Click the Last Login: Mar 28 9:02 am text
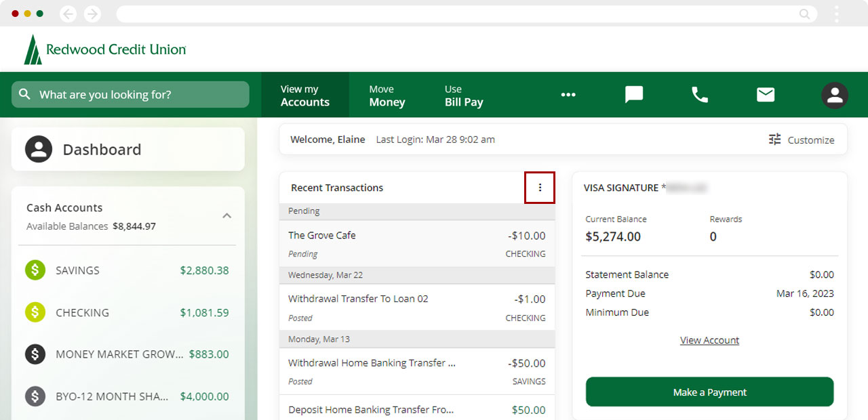The height and width of the screenshot is (420, 868). (435, 140)
